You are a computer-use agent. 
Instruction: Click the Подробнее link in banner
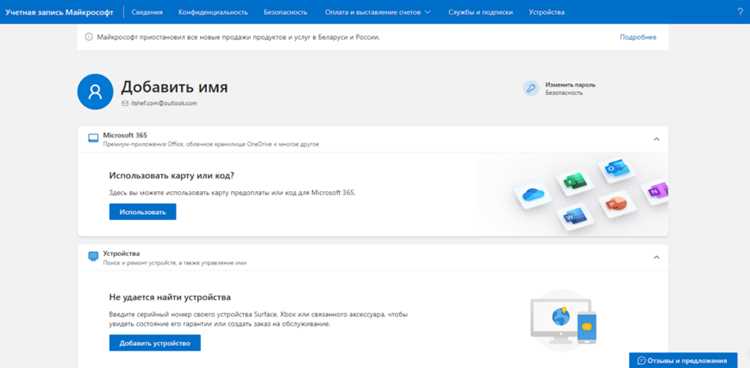638,37
